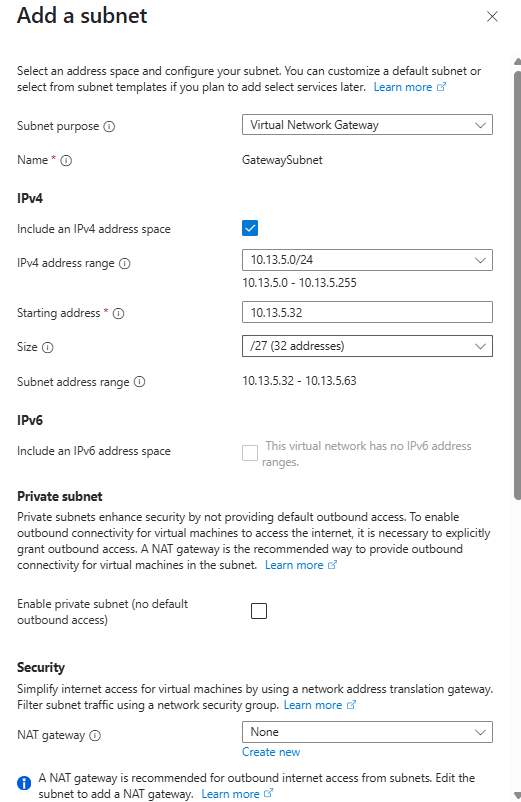Click info icon for Subnet address range
This screenshot has height=802, width=521.
pos(140,382)
